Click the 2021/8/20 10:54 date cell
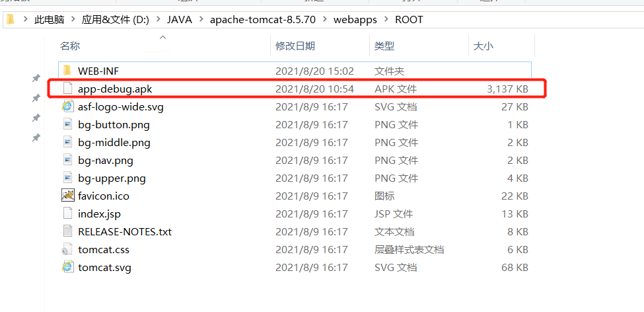The width and height of the screenshot is (644, 312). [314, 89]
